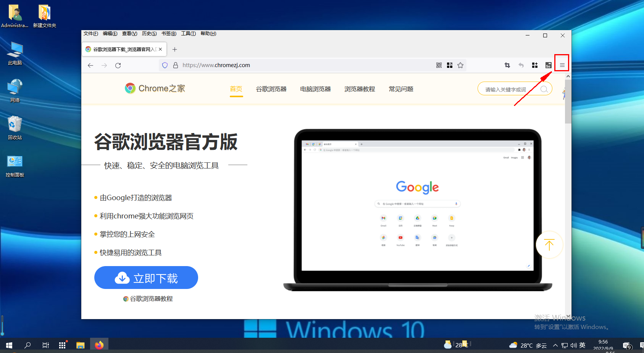Click the 立即下载 download button
The width and height of the screenshot is (644, 353).
coord(146,278)
